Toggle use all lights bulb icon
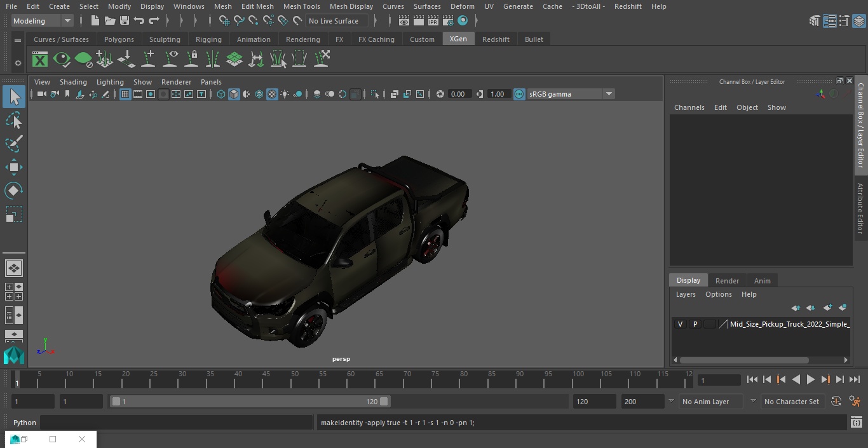 (285, 94)
